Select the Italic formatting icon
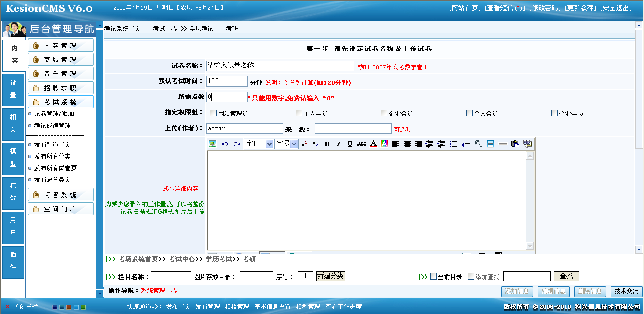 (338, 144)
